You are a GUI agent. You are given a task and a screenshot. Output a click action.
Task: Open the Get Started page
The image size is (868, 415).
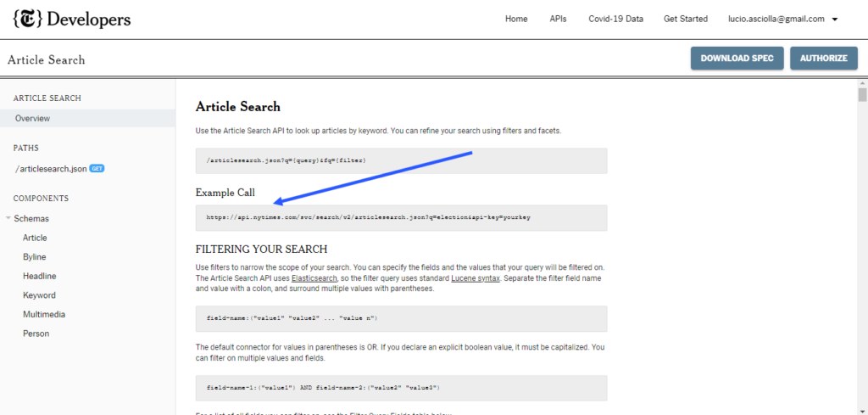point(685,19)
